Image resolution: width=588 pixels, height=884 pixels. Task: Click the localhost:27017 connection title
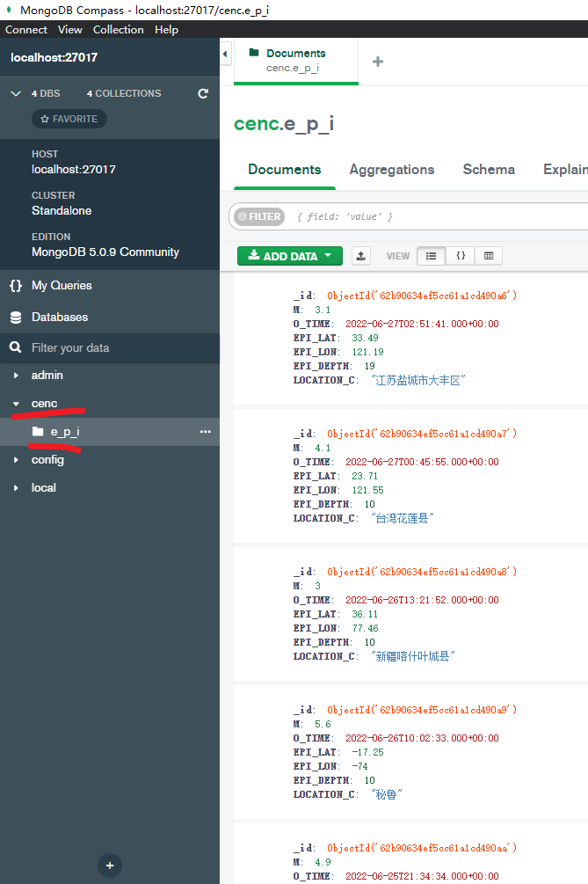(x=54, y=57)
